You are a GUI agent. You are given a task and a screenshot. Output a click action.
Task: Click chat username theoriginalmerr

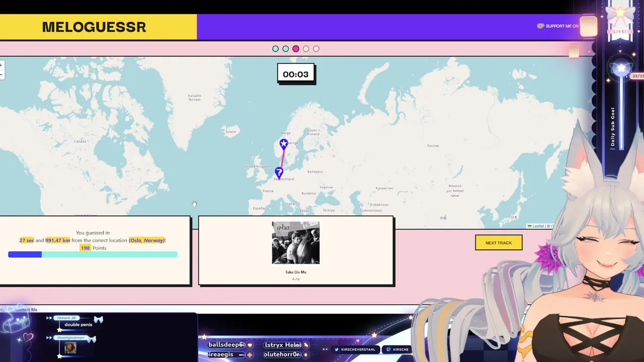click(x=71, y=338)
